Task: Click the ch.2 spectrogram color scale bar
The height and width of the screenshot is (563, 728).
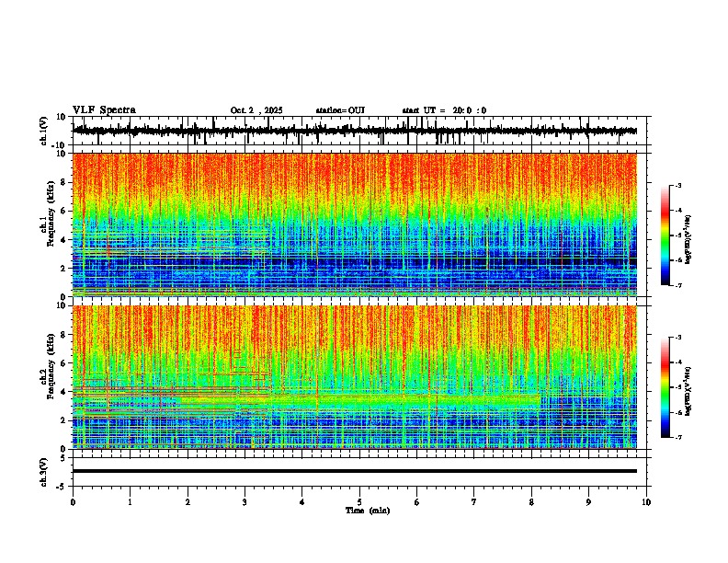Action: [x=665, y=387]
